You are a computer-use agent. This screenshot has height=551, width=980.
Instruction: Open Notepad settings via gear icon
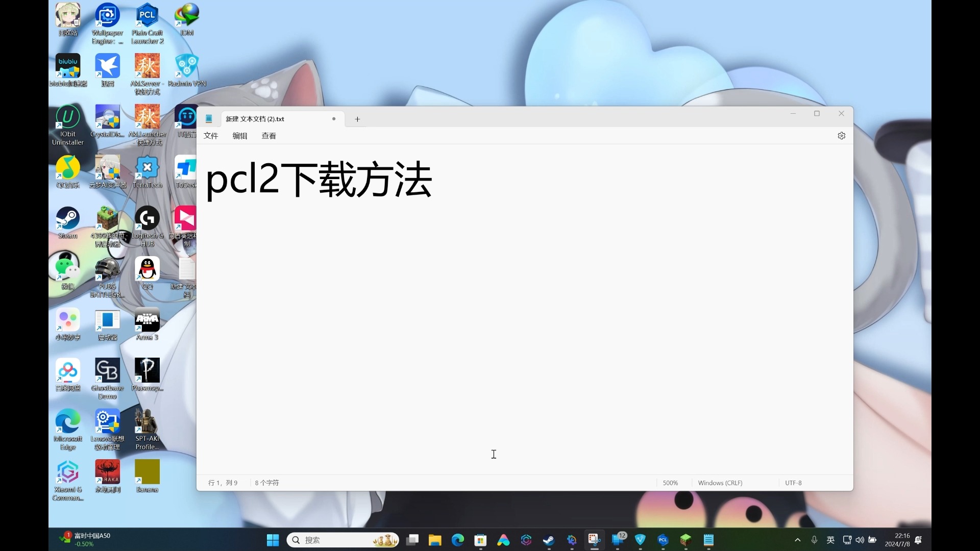coord(841,135)
